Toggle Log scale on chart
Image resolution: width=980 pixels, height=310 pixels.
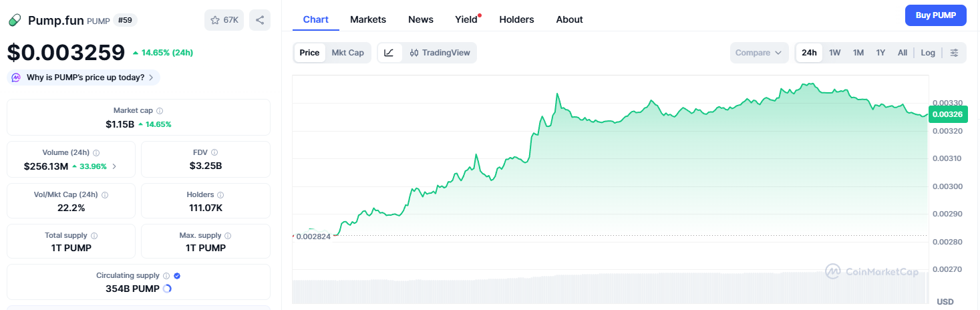(928, 53)
